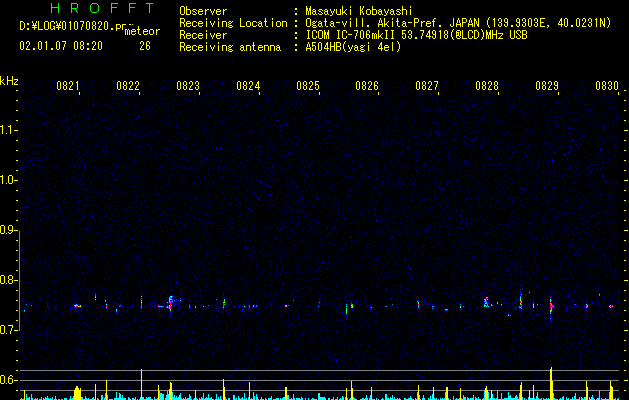Click the 0829 time marker

[547, 86]
